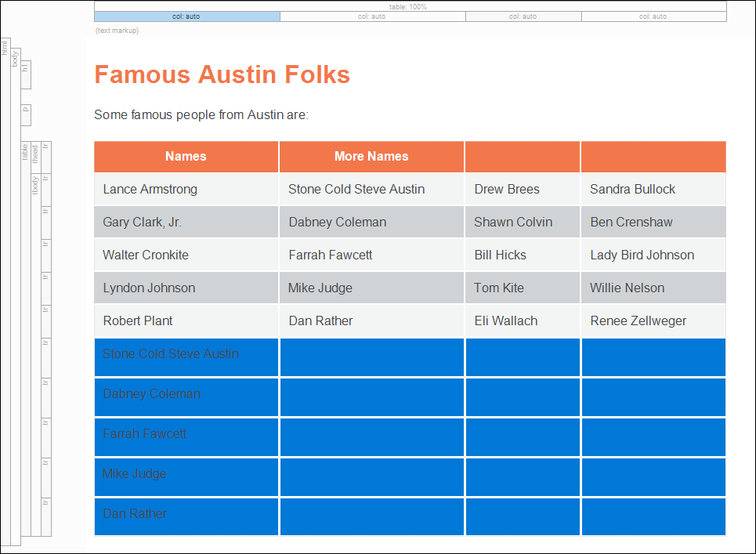Select the tbody tag marker
The width and height of the screenshot is (756, 554).
point(36,355)
